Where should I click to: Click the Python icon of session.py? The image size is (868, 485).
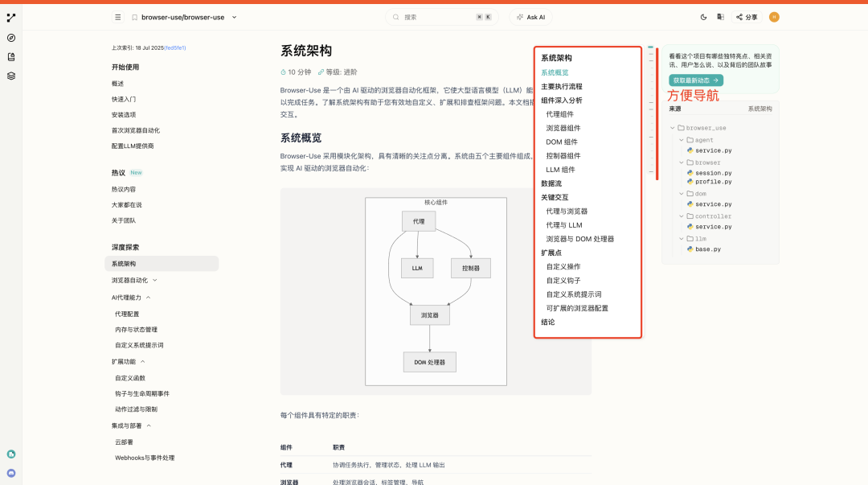pos(690,173)
